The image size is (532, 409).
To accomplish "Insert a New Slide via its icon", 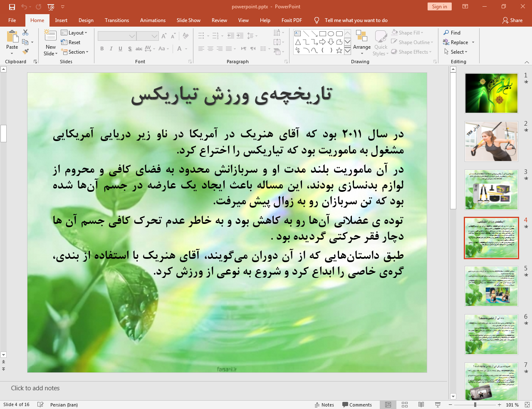I will [50, 36].
